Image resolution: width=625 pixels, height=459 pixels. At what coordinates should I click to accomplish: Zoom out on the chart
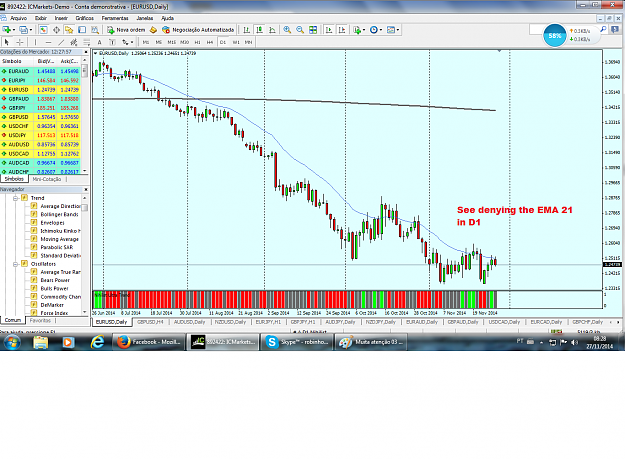pos(300,30)
